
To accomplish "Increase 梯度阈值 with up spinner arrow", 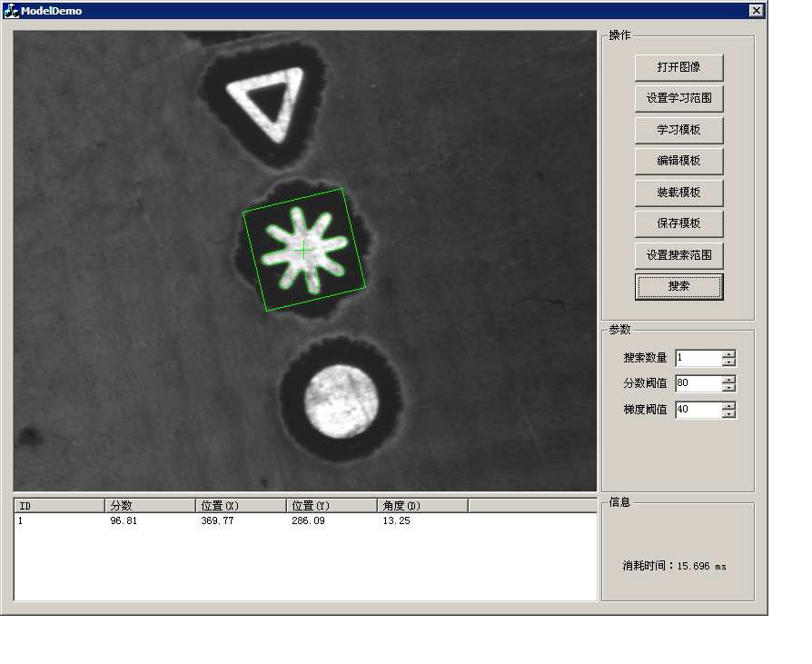I will point(728,405).
